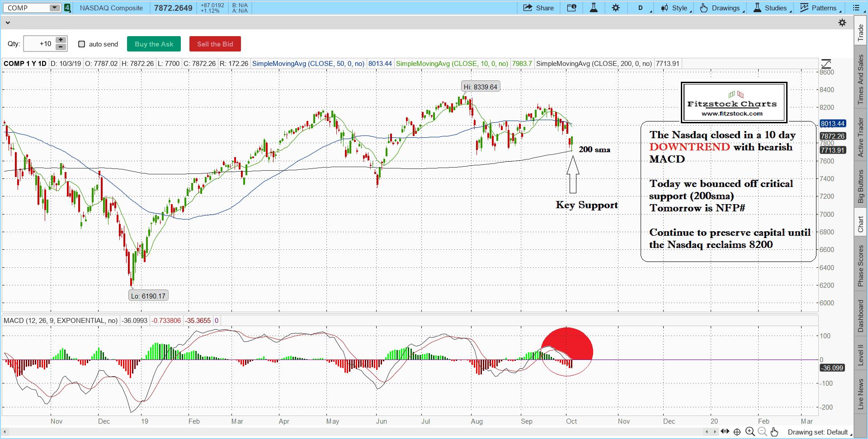Click the green color-link number 4 box

point(67,8)
